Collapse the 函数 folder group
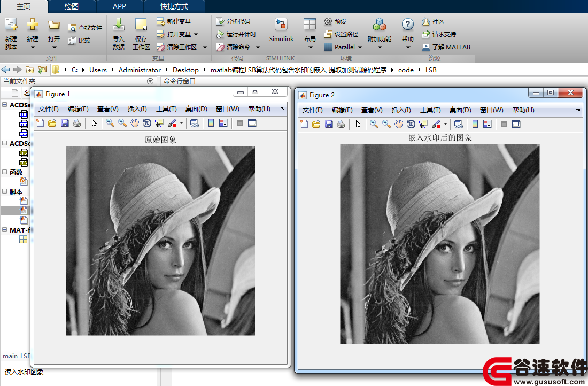Image resolution: width=588 pixels, height=386 pixels. tap(4, 172)
